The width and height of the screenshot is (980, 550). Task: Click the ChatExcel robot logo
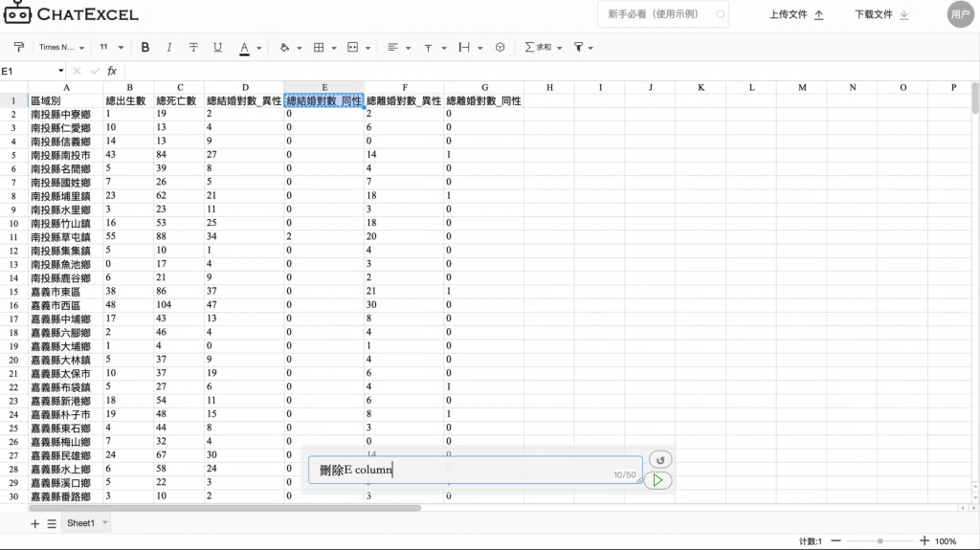tap(17, 13)
